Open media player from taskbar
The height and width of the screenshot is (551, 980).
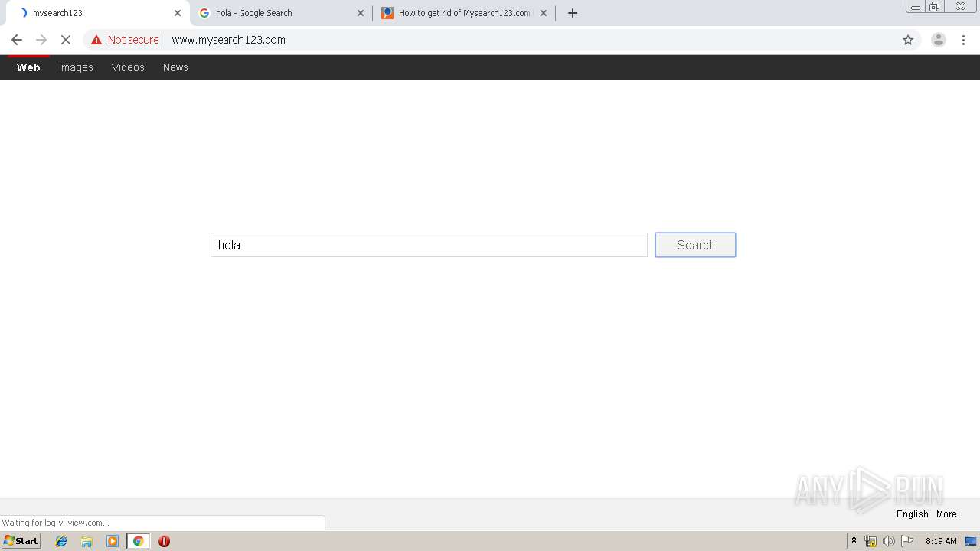113,541
